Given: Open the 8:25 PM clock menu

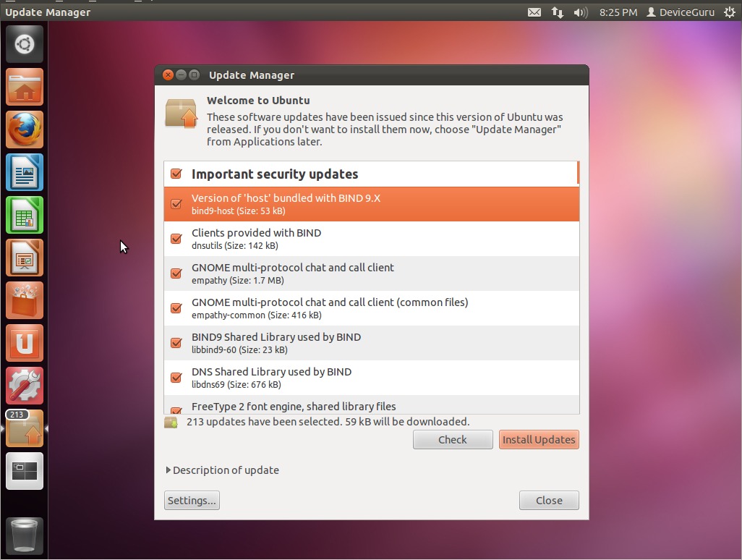Looking at the screenshot, I should pyautogui.click(x=618, y=12).
